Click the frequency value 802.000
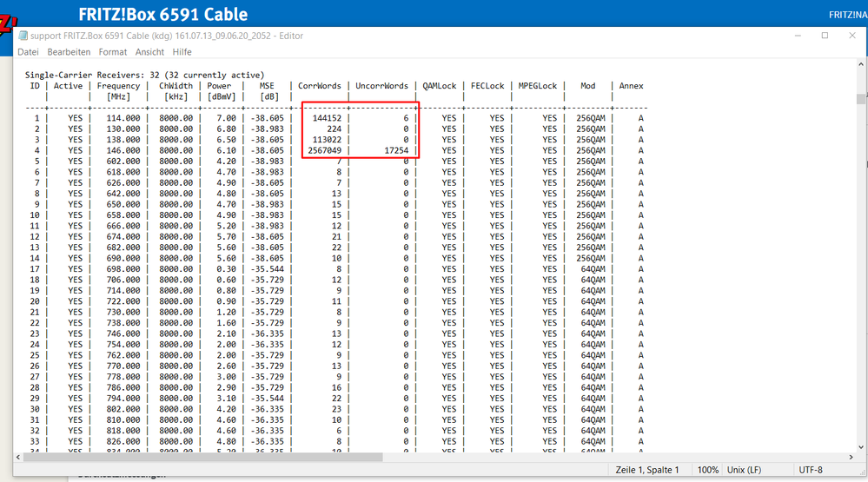868x482 pixels. [x=123, y=409]
